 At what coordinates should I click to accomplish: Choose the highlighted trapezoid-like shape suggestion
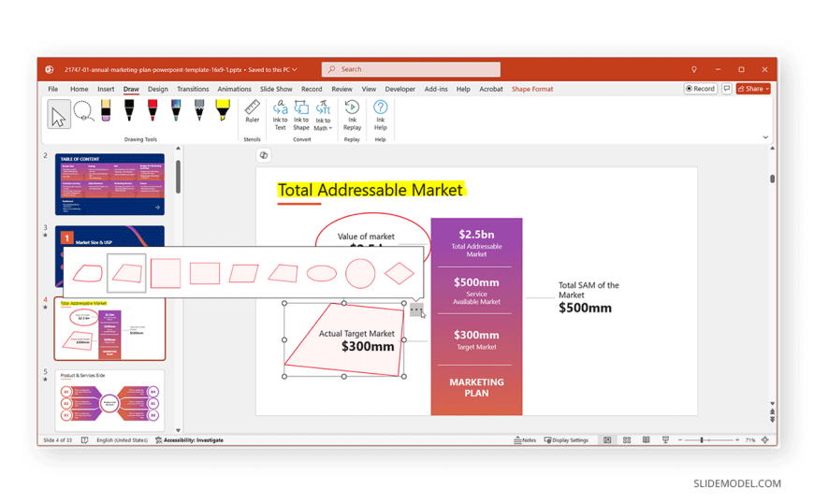coord(126,273)
